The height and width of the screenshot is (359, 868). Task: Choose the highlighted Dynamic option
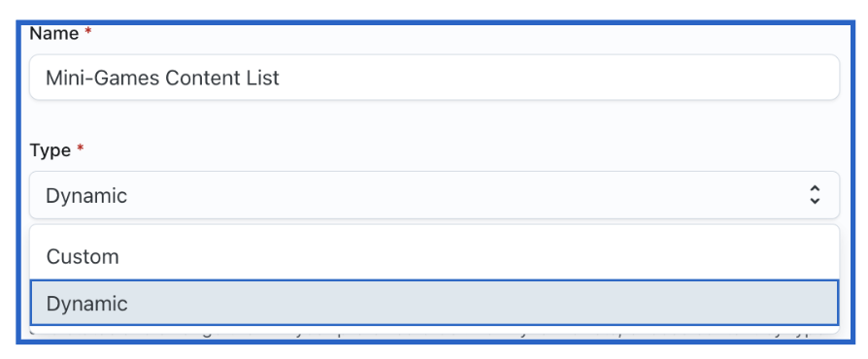[x=434, y=303]
